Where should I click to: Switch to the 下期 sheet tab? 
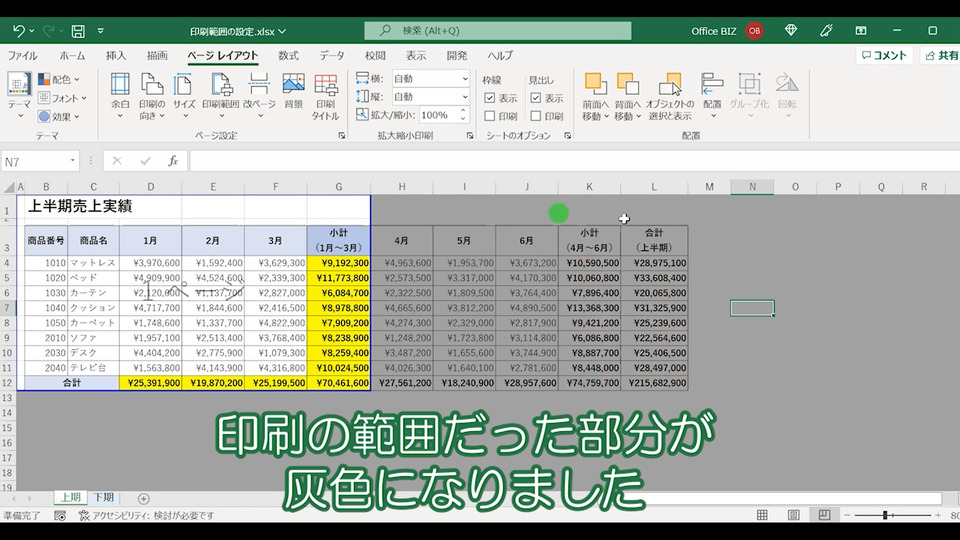103,497
